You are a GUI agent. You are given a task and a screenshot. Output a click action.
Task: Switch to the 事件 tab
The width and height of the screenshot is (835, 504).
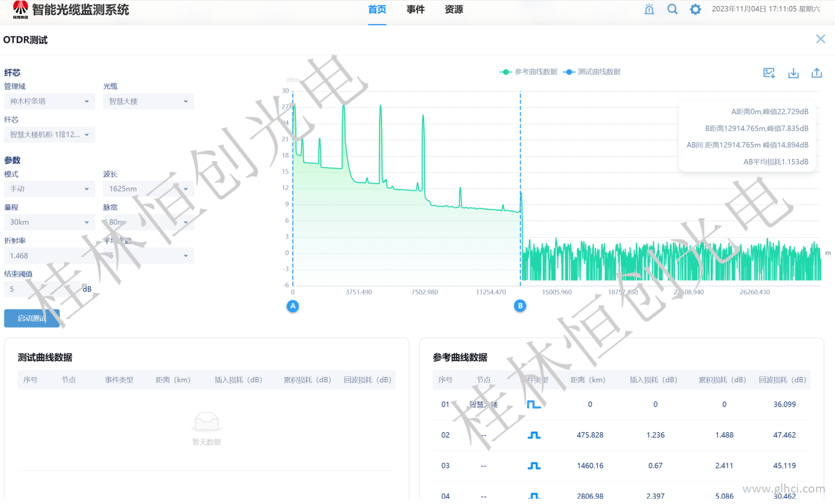pyautogui.click(x=415, y=10)
